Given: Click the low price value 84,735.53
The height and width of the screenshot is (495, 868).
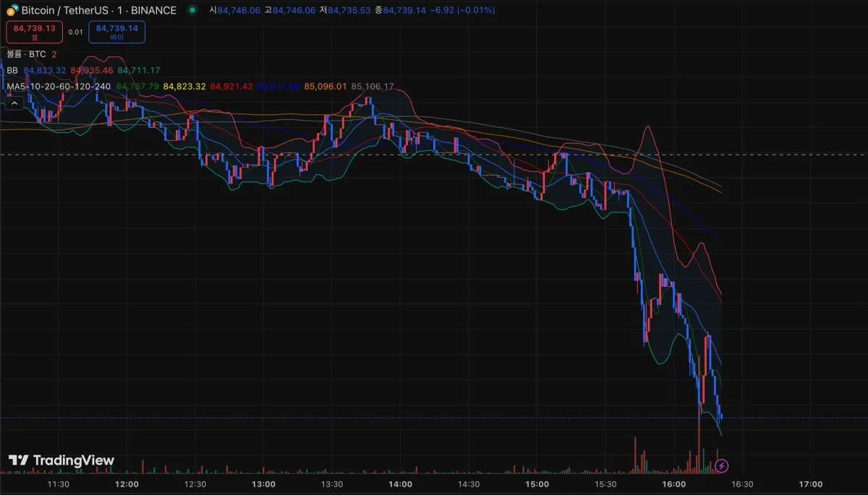Looking at the screenshot, I should point(349,10).
